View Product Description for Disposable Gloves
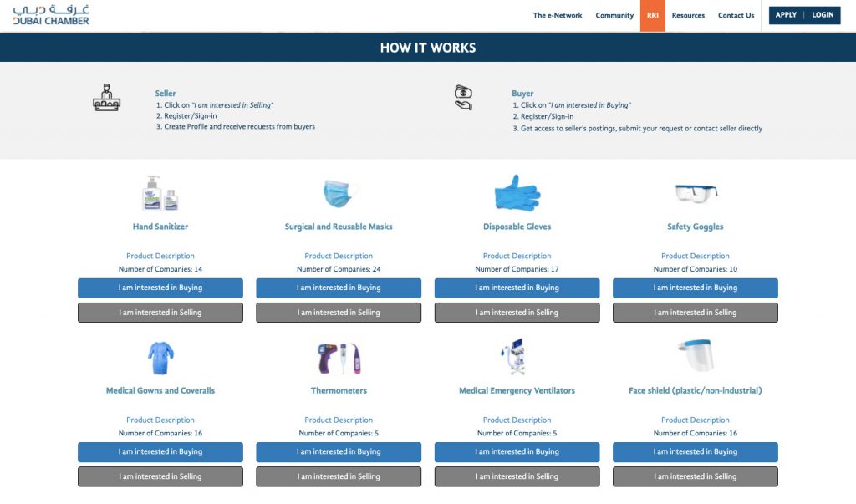856x504 pixels. (517, 256)
